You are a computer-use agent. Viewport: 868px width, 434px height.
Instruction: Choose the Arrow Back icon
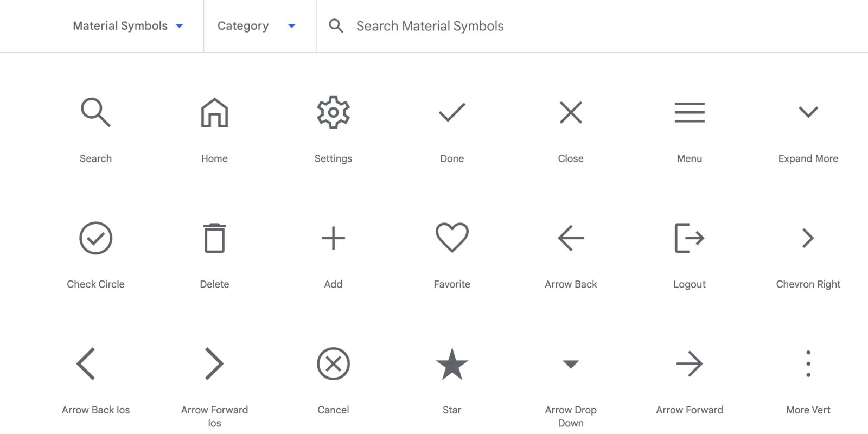tap(571, 238)
